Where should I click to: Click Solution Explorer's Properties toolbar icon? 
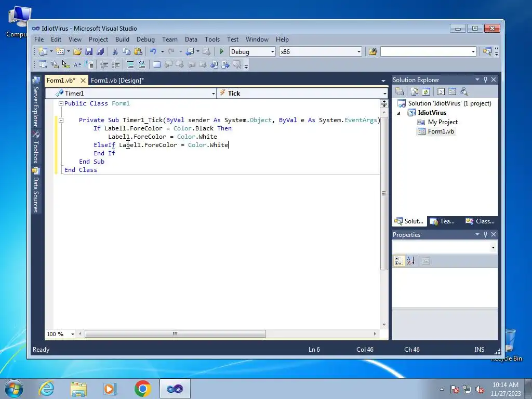tap(400, 91)
